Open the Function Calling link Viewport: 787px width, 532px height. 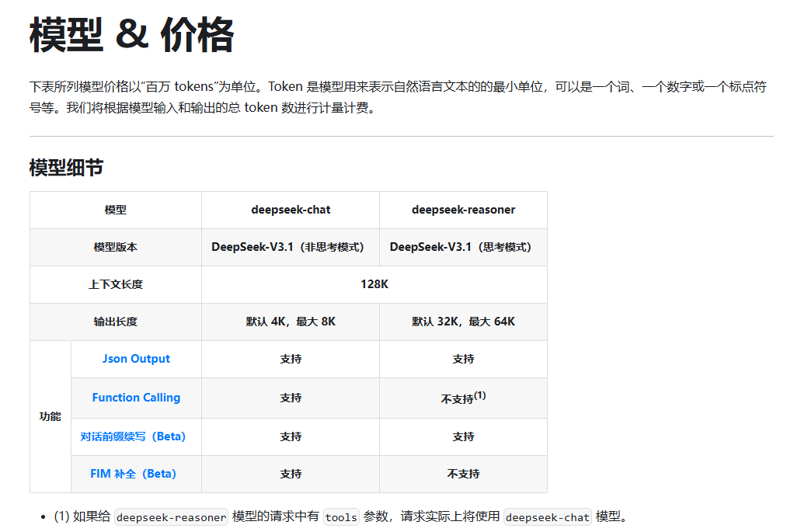[136, 398]
